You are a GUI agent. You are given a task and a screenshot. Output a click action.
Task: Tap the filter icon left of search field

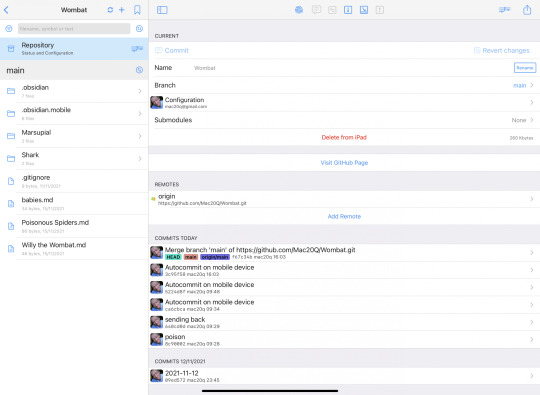point(9,29)
